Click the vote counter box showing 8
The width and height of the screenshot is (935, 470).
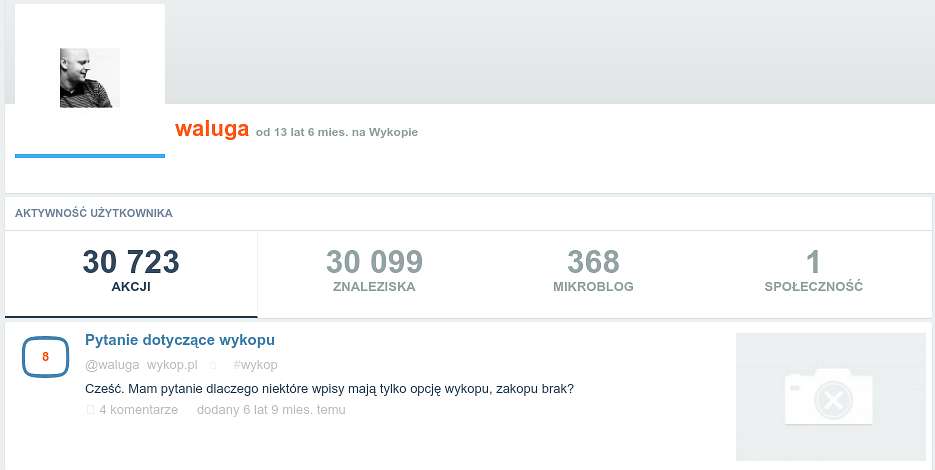point(45,357)
